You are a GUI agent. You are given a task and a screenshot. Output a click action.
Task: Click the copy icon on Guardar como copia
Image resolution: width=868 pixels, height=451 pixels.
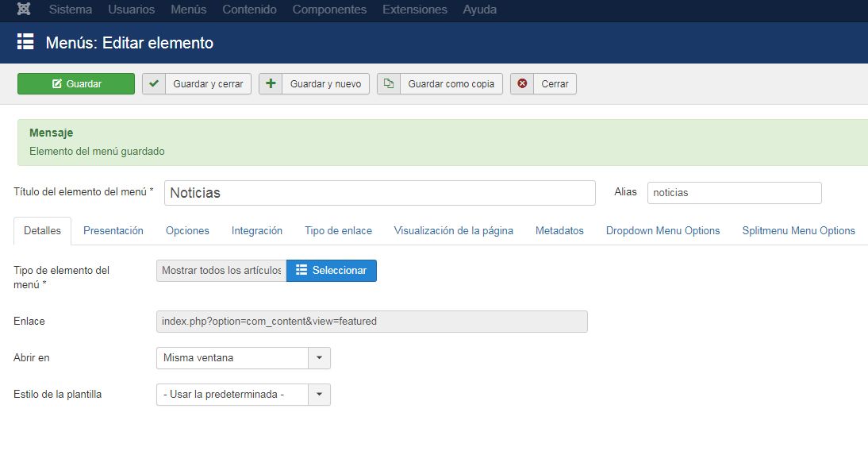pyautogui.click(x=389, y=83)
